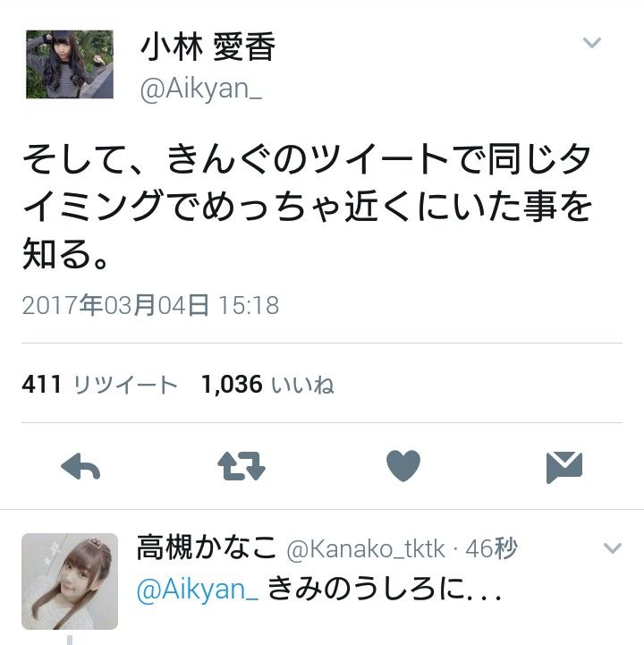View the 411 リツイート list
Image resolution: width=644 pixels, height=645 pixels.
pyautogui.click(x=99, y=384)
